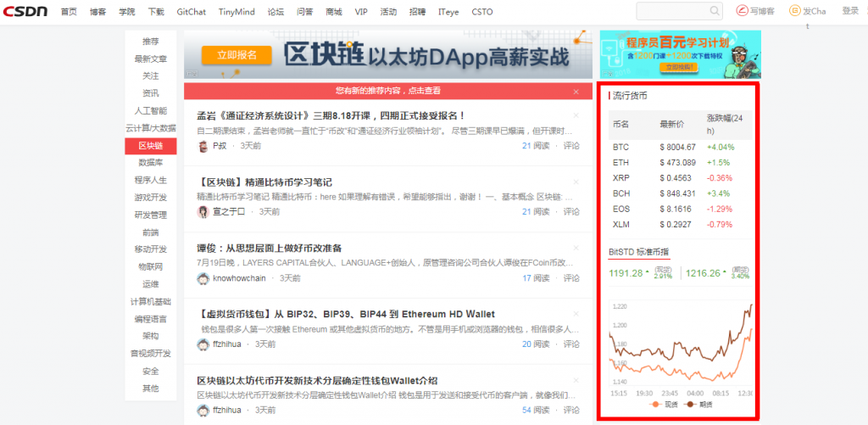Open 下载 in the top navigation
This screenshot has height=425, width=868.
pos(156,12)
